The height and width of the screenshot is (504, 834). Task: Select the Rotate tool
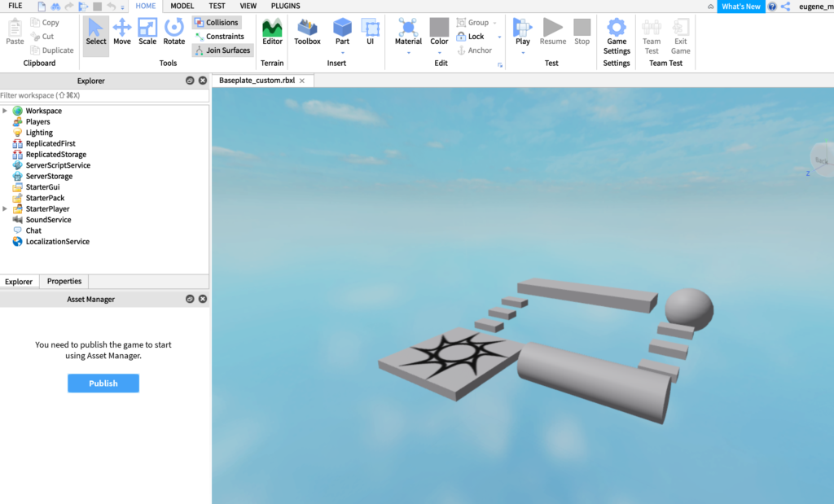174,32
